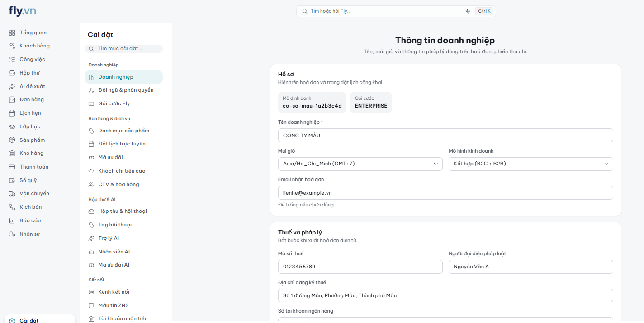Open Đặt lịch trực tuyến settings

click(123, 144)
